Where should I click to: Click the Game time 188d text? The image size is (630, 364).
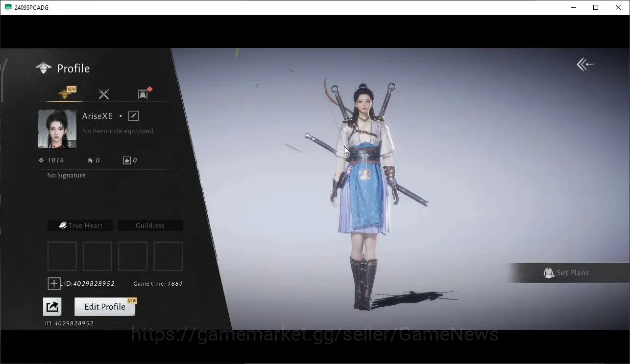(158, 284)
